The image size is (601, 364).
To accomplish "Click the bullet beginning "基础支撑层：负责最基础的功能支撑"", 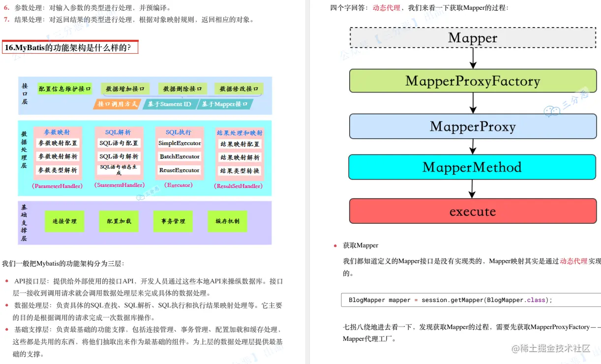I will coord(148,341).
